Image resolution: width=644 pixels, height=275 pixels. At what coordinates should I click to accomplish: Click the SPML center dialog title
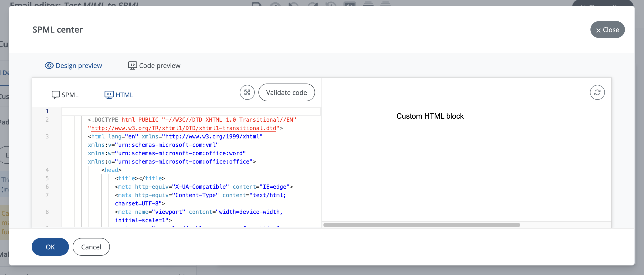[58, 30]
